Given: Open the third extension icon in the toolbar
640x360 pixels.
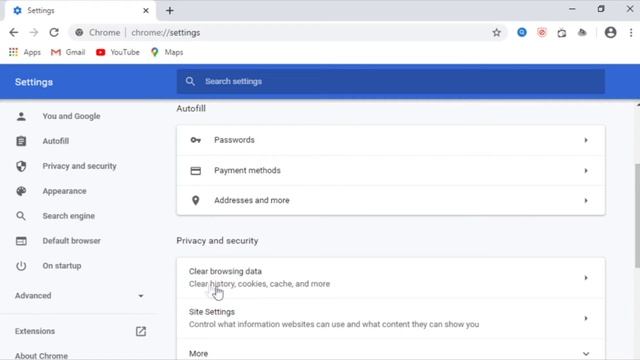Looking at the screenshot, I should [562, 33].
